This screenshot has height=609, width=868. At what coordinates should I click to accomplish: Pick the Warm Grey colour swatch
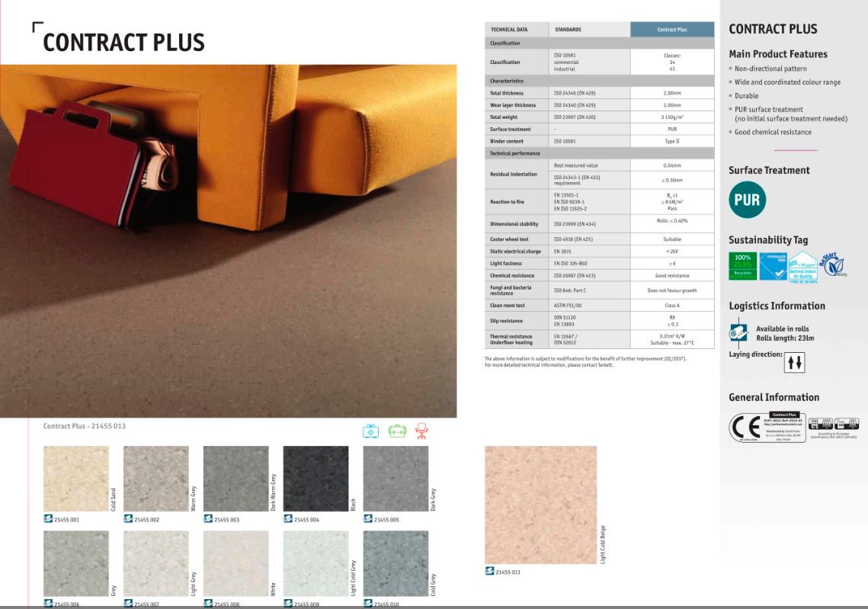click(156, 479)
